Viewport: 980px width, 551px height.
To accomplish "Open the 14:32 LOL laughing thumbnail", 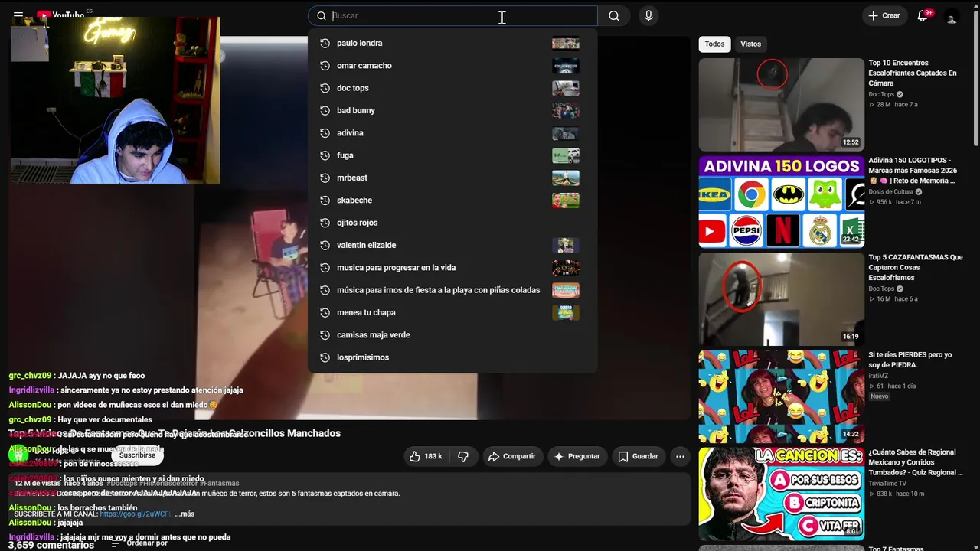I will (x=781, y=396).
